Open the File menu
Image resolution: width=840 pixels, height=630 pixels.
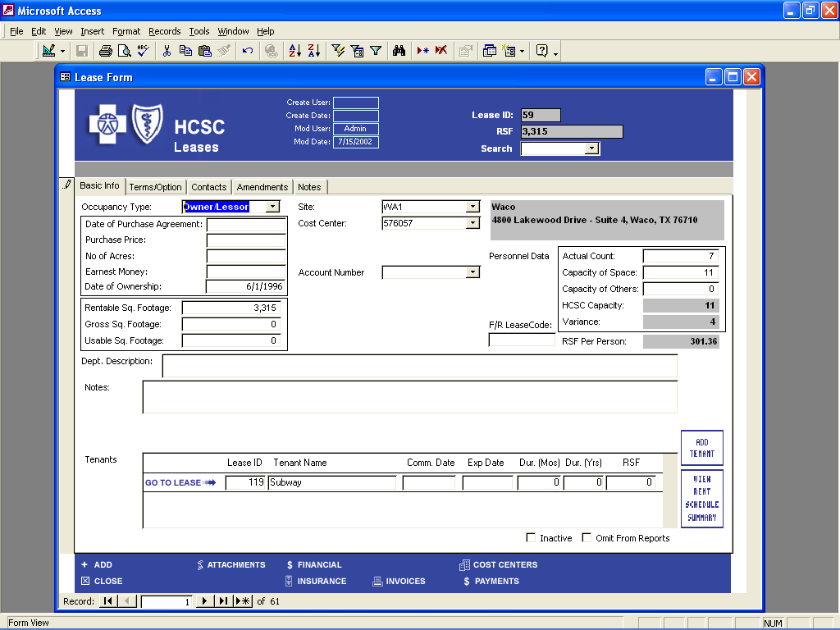(16, 31)
